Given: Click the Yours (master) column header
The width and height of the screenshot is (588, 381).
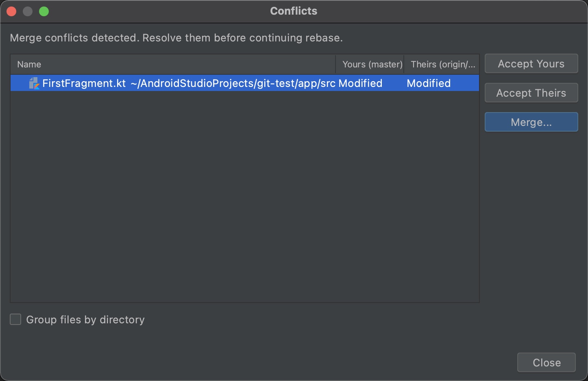Looking at the screenshot, I should pos(372,64).
